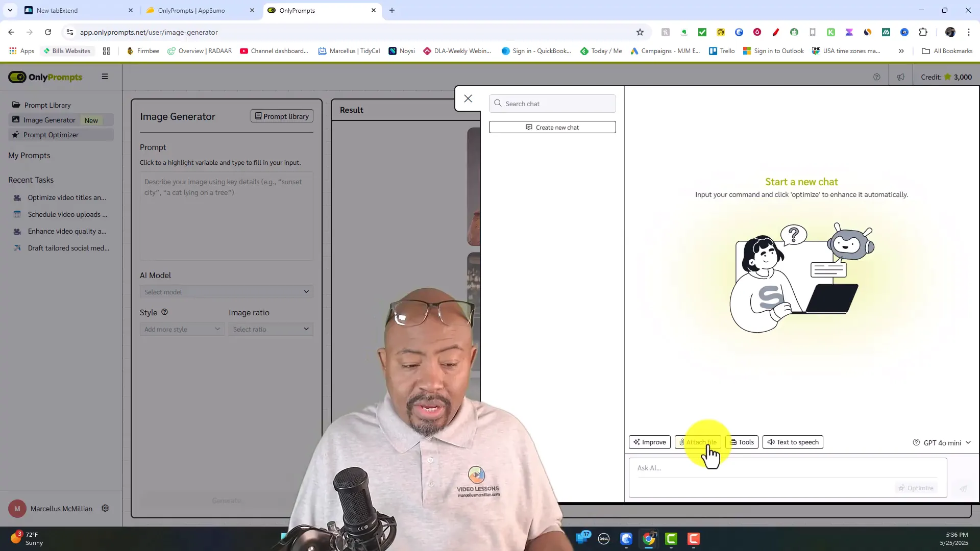
Task: Open a new browser tab
Action: pos(392,10)
